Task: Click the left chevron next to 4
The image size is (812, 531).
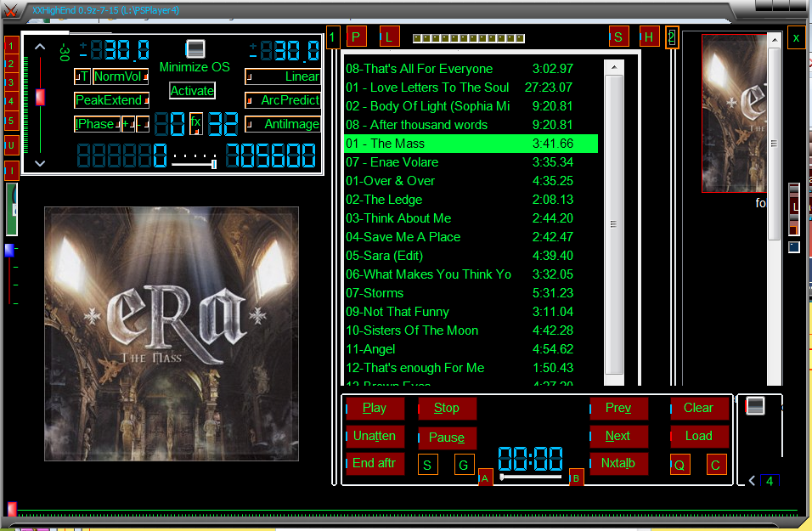Action: [x=752, y=481]
